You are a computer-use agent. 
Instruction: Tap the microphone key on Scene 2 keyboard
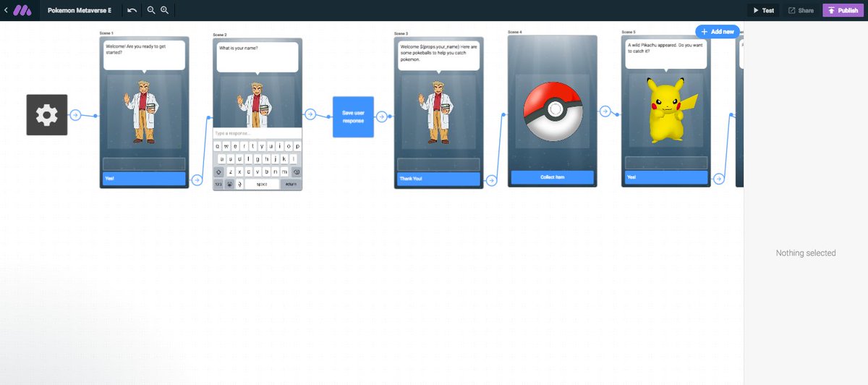tap(239, 184)
